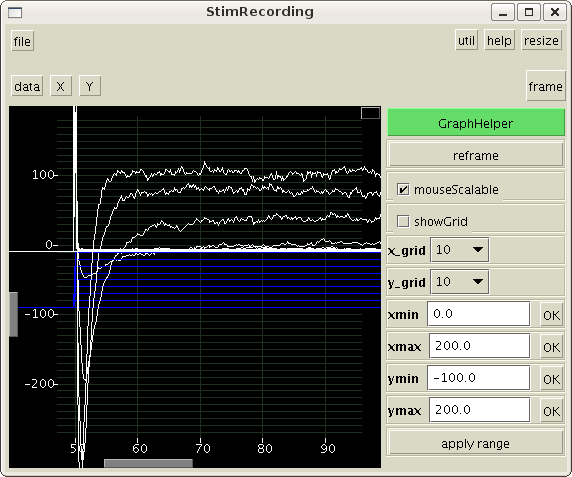
Task: Expand the y_grid dropdown
Action: (460, 282)
